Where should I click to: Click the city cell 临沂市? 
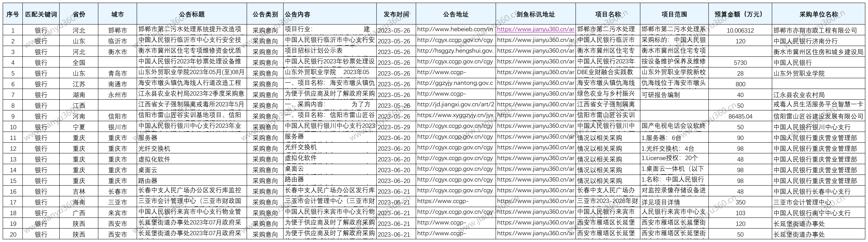[x=118, y=41]
